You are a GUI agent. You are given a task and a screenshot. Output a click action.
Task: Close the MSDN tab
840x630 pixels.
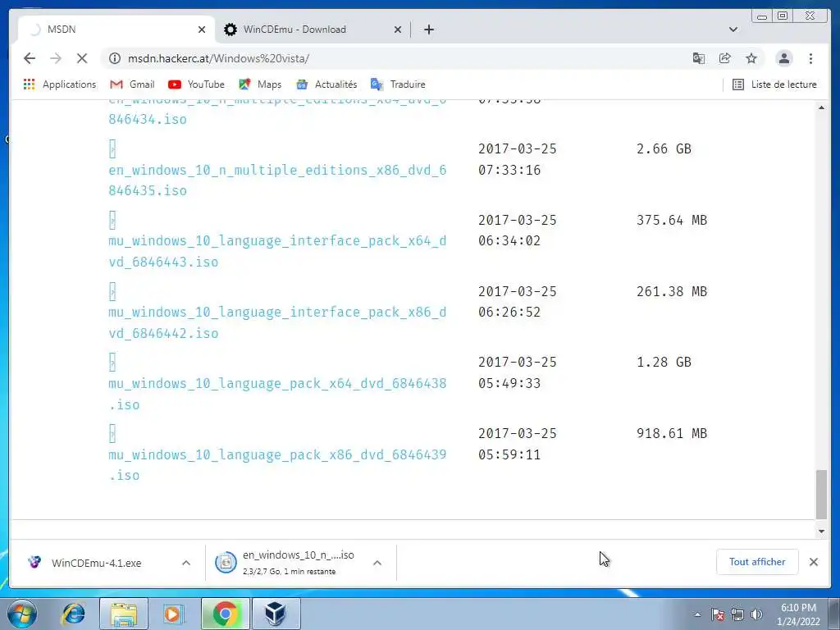point(202,30)
